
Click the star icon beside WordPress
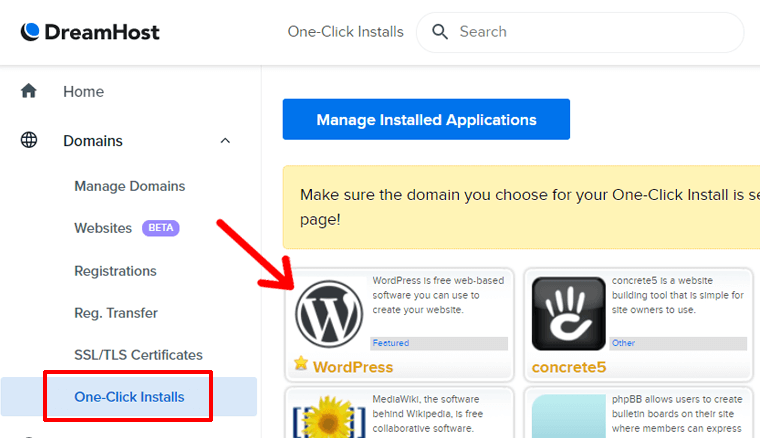301,363
